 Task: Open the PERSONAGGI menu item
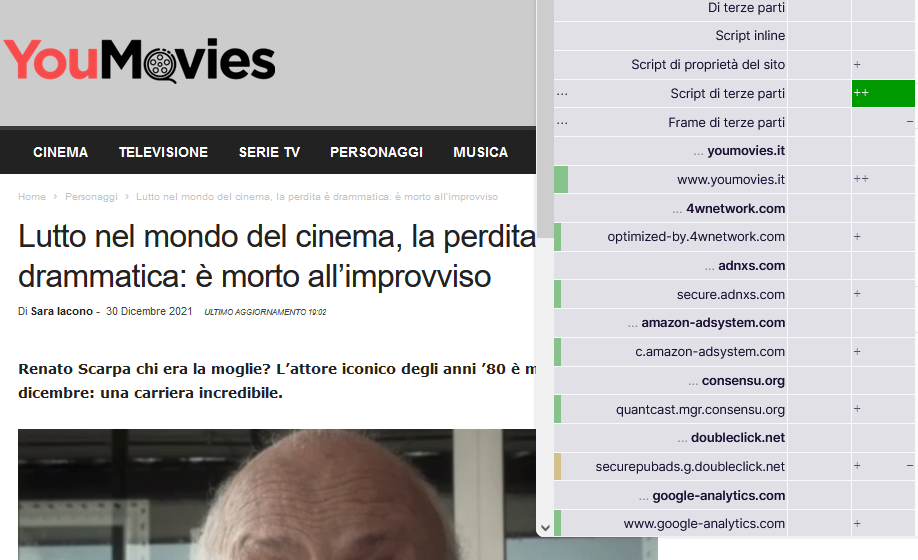(x=376, y=152)
